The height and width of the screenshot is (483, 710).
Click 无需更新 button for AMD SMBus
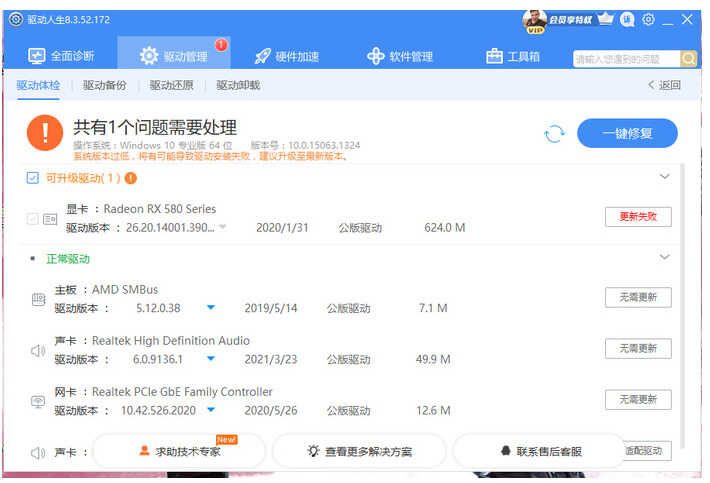pyautogui.click(x=638, y=297)
